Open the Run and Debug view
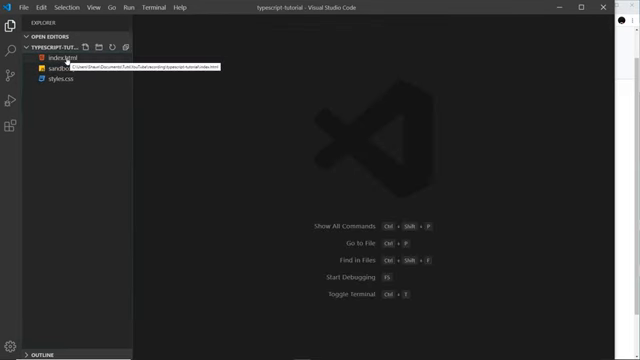 coord(10,100)
